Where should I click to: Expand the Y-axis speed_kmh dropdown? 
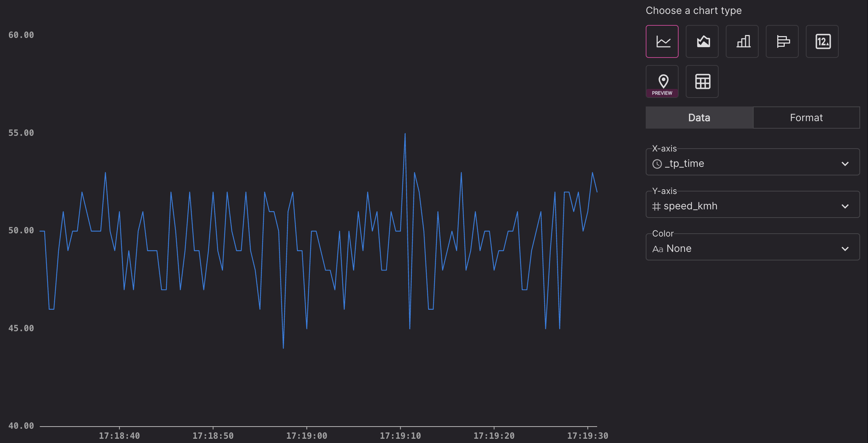(845, 206)
